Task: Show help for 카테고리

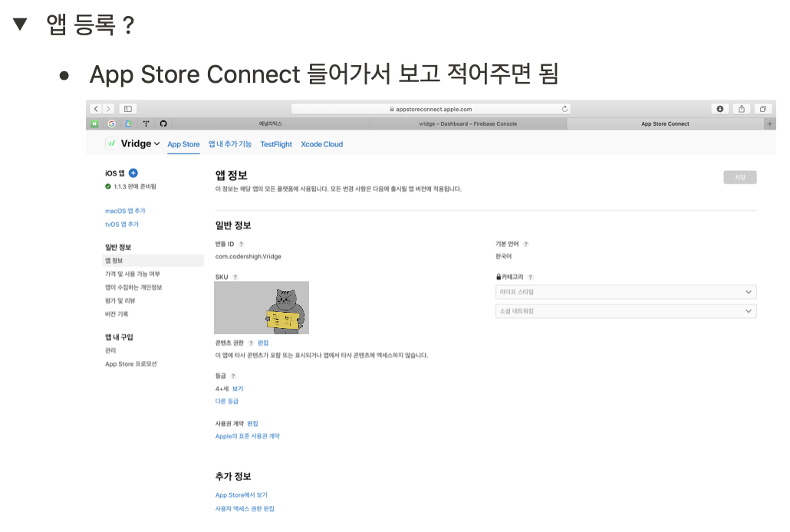Action: 531,277
